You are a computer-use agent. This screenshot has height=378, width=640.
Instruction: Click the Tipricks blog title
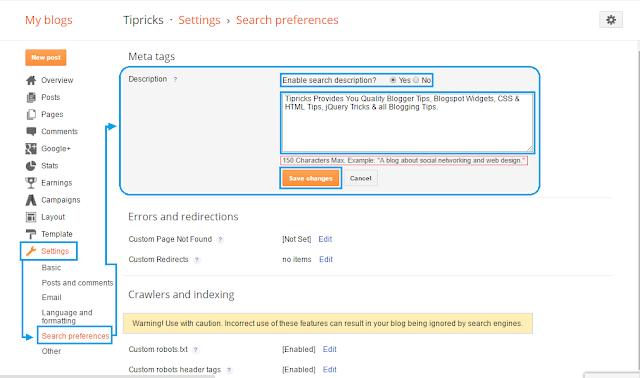coord(143,20)
